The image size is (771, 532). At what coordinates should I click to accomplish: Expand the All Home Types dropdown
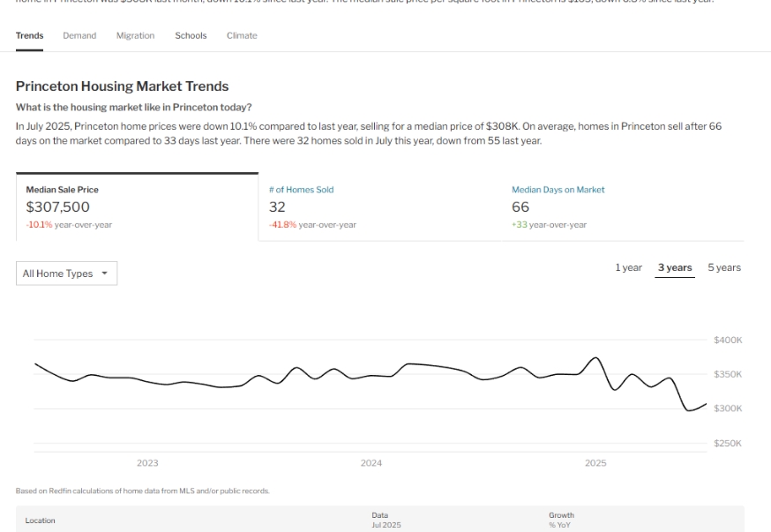[66, 273]
